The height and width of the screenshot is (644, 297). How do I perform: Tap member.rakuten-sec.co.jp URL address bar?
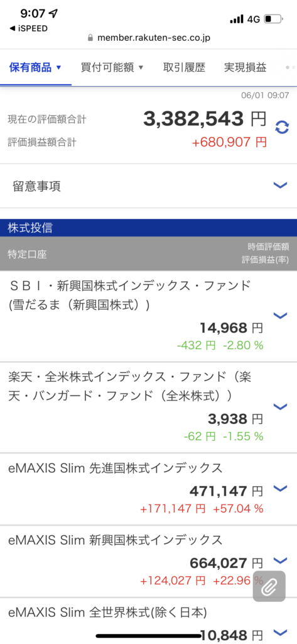[154, 38]
